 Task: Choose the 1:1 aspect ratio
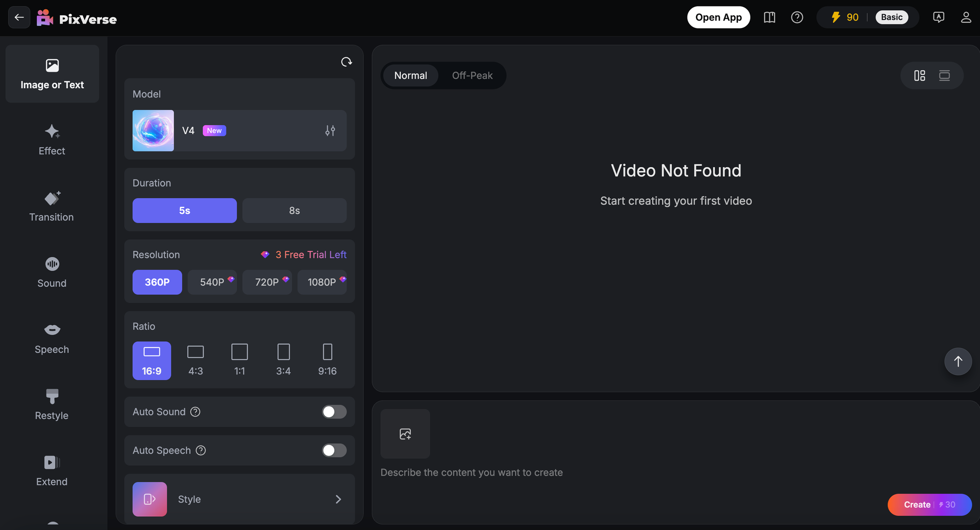pos(240,361)
